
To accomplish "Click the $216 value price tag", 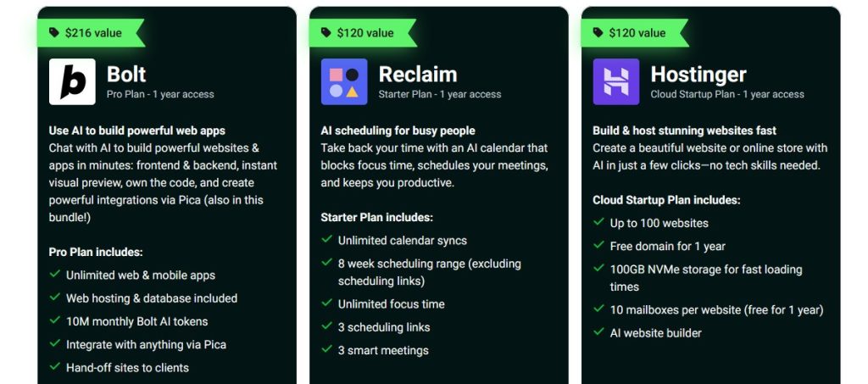I will [x=92, y=33].
